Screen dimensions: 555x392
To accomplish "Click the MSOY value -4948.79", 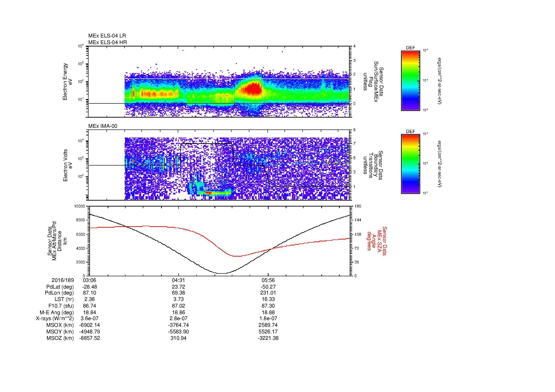I will [89, 332].
